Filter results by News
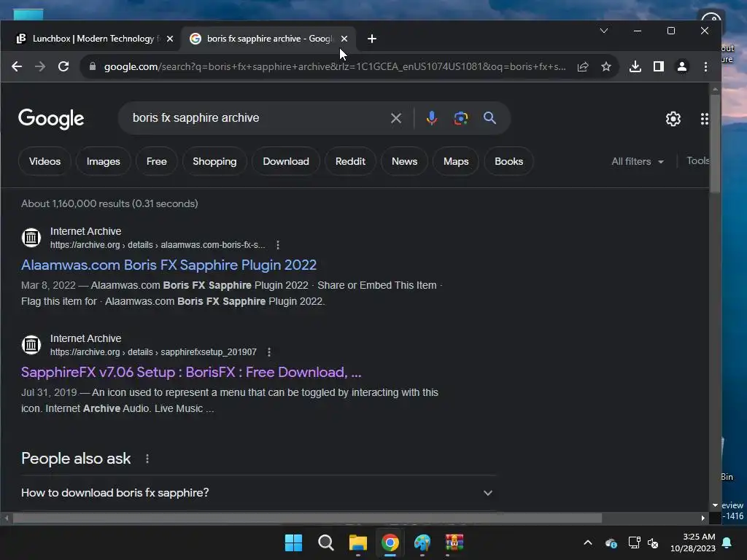The height and width of the screenshot is (560, 747). pos(404,161)
